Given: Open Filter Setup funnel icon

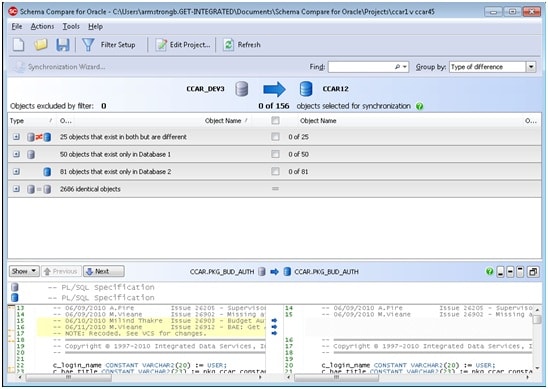Looking at the screenshot, I should click(x=88, y=45).
